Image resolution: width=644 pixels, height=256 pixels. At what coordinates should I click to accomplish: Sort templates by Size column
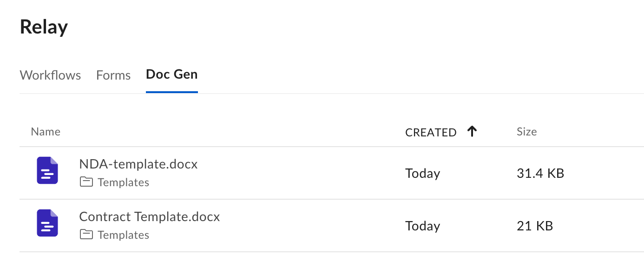[x=526, y=132]
